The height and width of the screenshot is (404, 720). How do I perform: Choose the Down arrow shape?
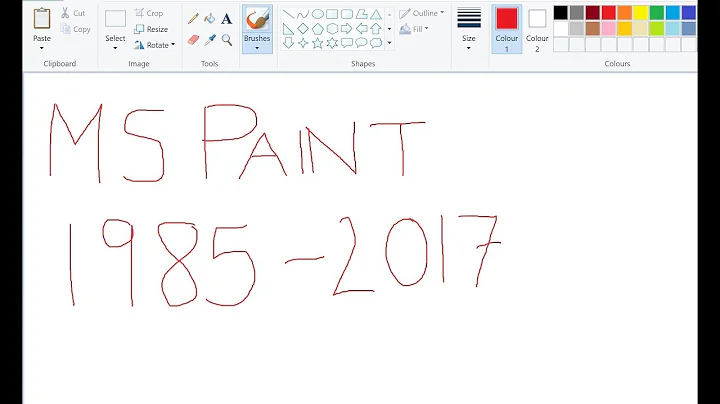tap(288, 43)
